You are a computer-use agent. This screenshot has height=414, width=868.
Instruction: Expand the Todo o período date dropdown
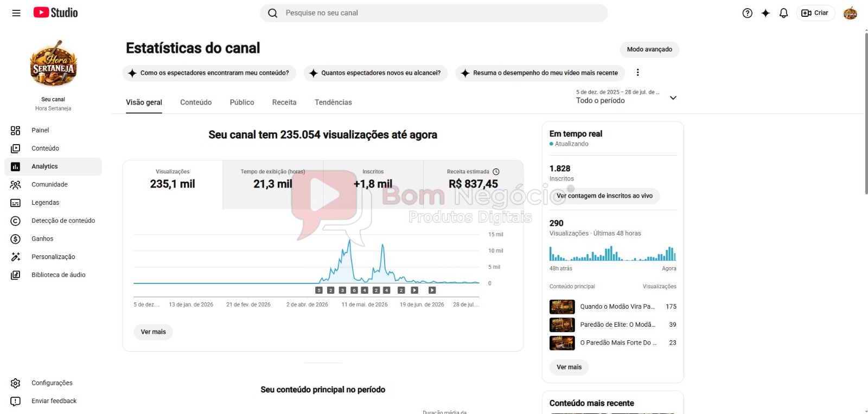pos(627,96)
